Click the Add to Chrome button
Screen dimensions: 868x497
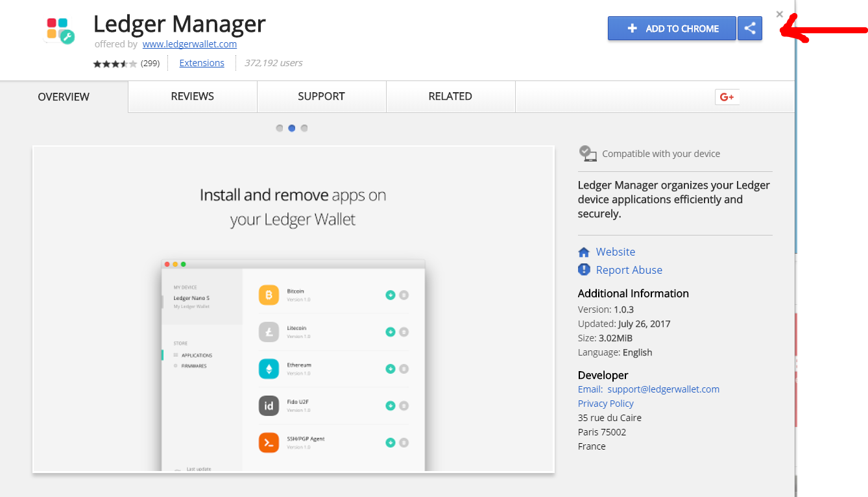(672, 29)
